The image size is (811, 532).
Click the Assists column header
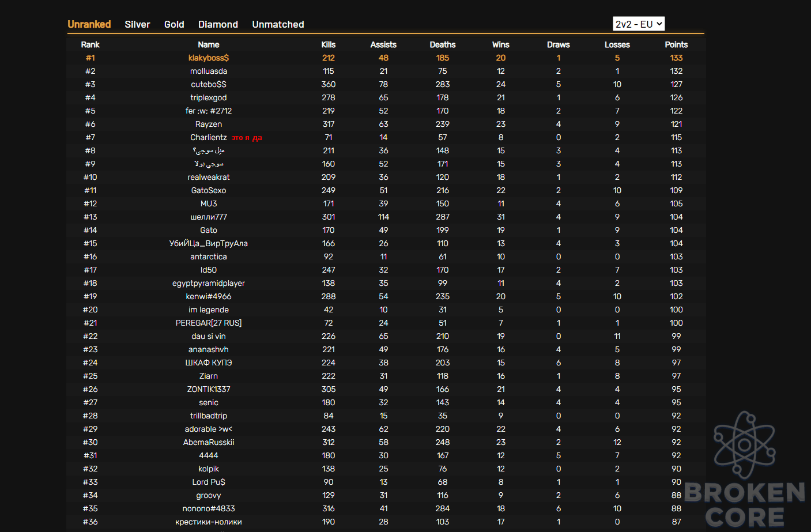pyautogui.click(x=383, y=44)
